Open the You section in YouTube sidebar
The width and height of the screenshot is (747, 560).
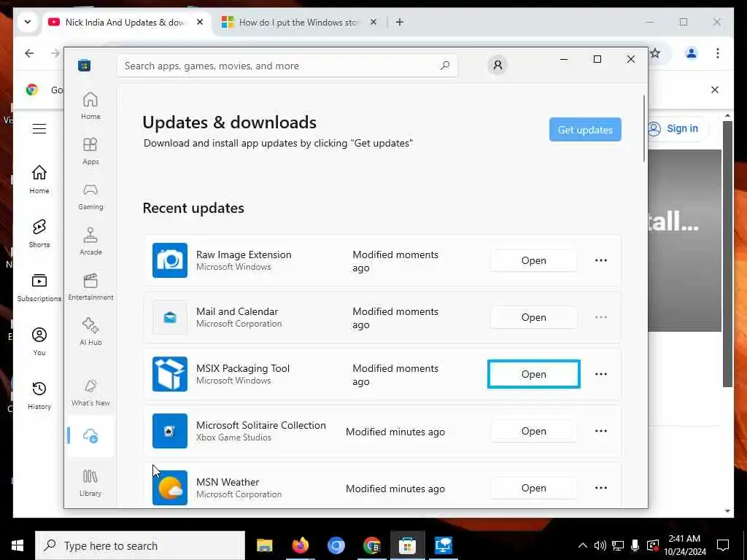[39, 341]
